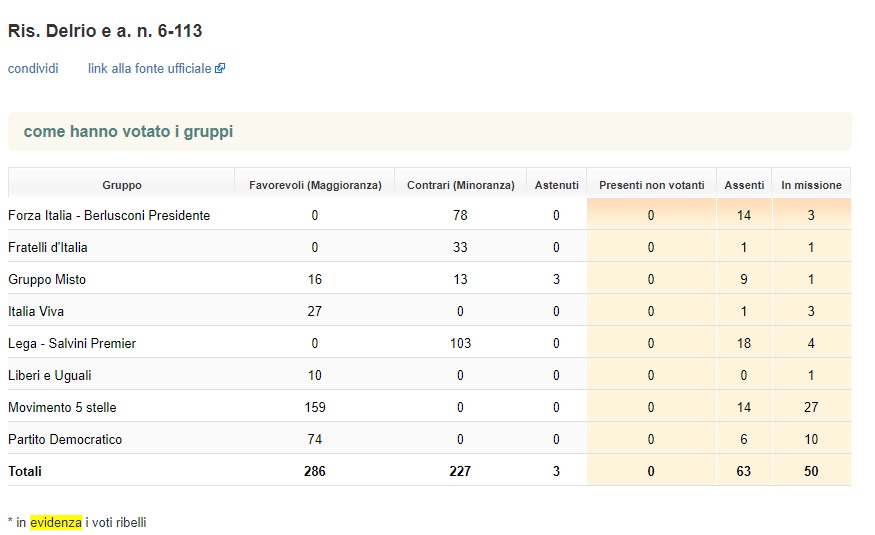Select the 'Italia Viva' group name
The image size is (875, 535).
(36, 311)
